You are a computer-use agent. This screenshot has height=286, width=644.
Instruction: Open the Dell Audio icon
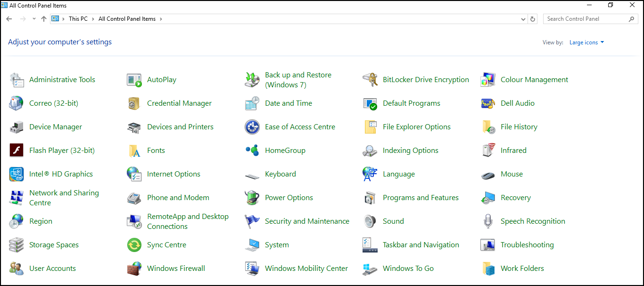pos(488,103)
